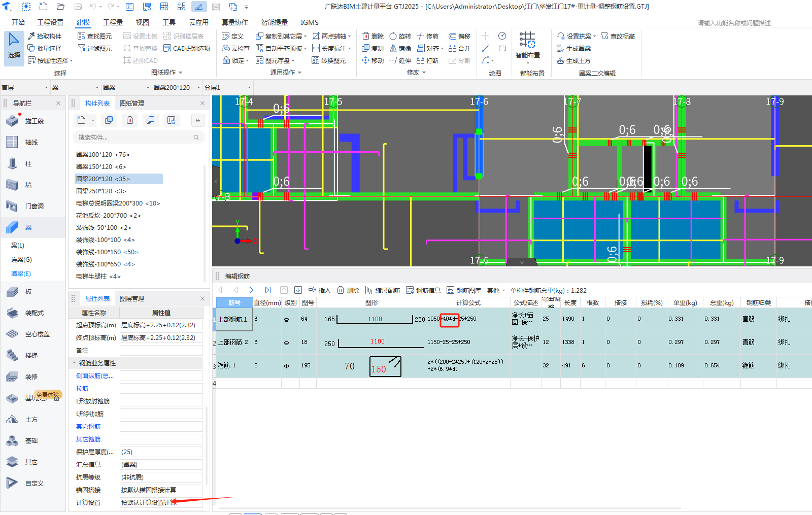Open the 建模 ribbon tab
This screenshot has height=515, width=812.
click(x=83, y=22)
